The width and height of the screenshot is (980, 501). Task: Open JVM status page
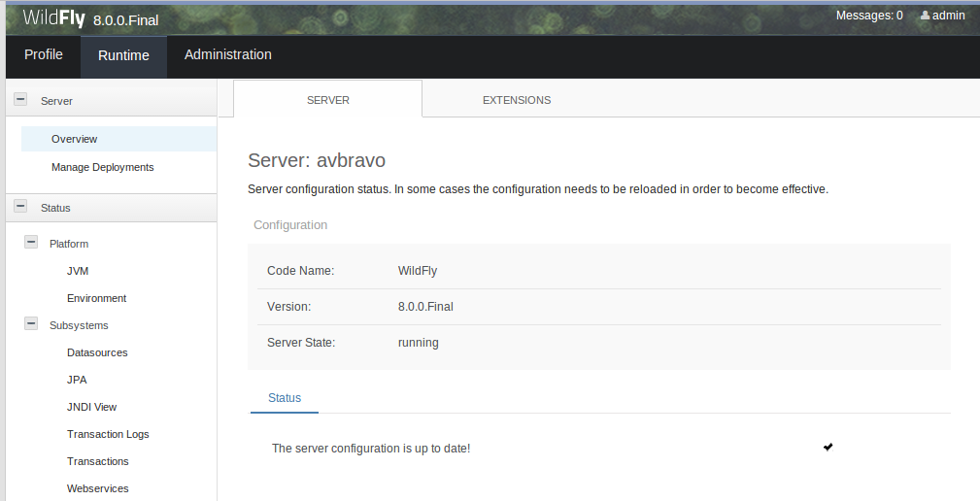tap(78, 271)
